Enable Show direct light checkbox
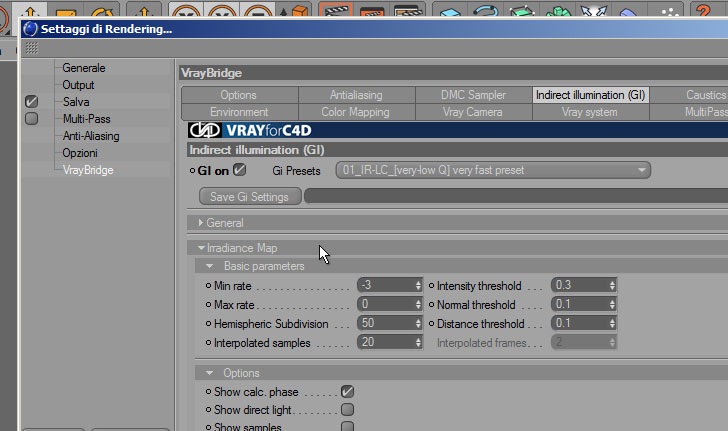728x431 pixels. [347, 409]
